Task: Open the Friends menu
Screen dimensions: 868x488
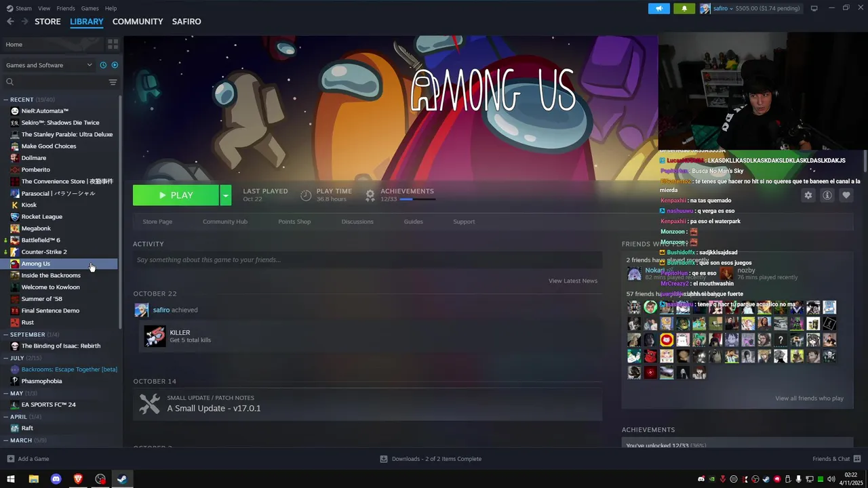Action: 66,8
